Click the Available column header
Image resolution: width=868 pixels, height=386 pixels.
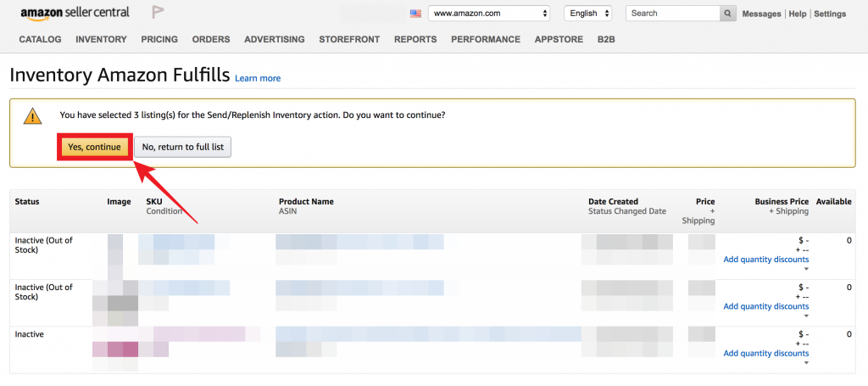tap(834, 202)
